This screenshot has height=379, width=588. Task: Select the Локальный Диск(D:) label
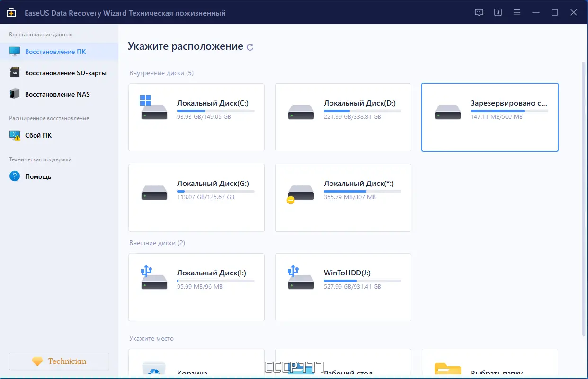(x=360, y=103)
